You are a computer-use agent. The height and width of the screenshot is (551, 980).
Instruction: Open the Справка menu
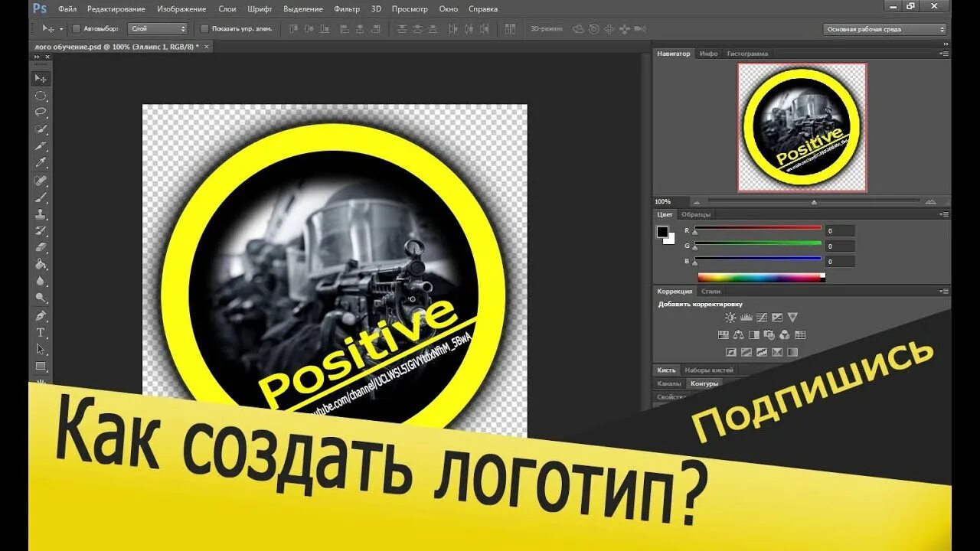pos(483,9)
